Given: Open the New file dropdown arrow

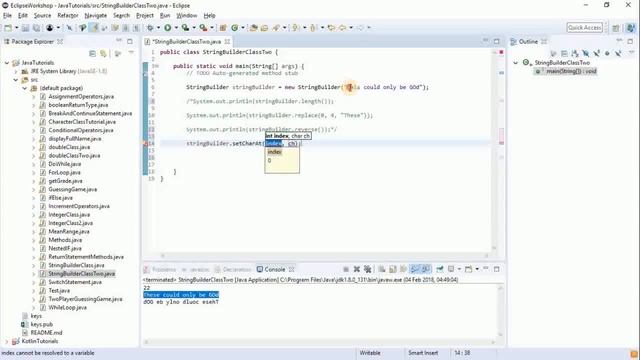Looking at the screenshot, I should [x=16, y=28].
